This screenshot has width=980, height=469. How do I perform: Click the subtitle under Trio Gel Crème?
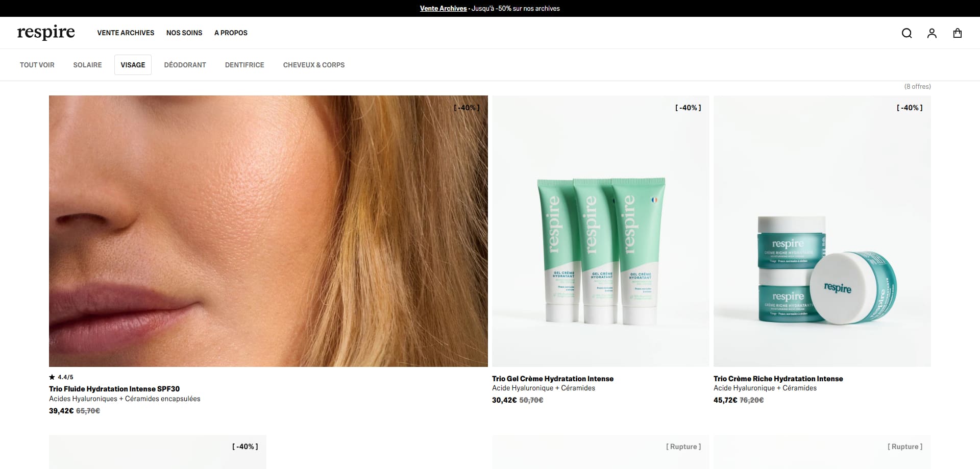tap(544, 388)
